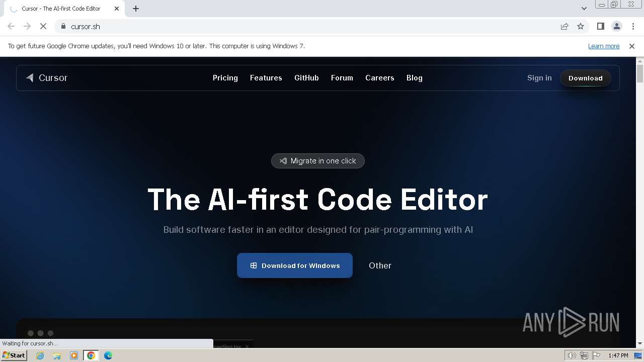Click the Download button in the header

(x=585, y=78)
